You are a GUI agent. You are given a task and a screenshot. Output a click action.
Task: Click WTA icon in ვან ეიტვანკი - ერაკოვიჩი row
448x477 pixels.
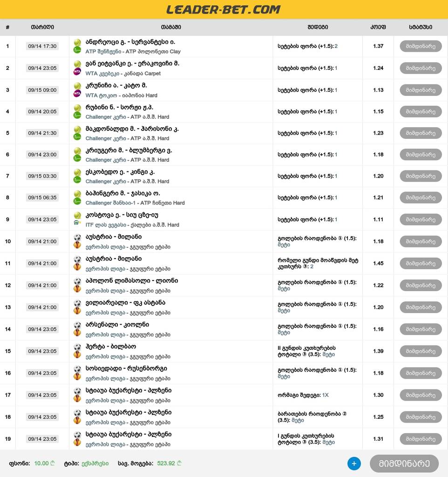click(x=77, y=72)
